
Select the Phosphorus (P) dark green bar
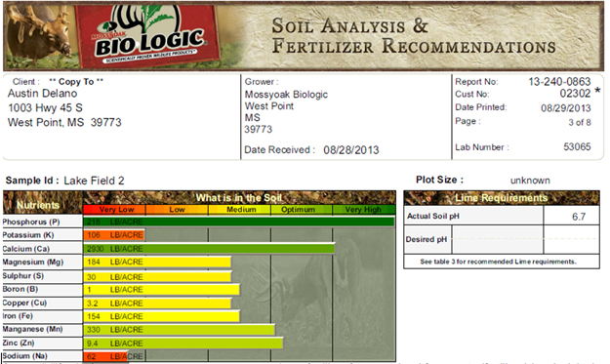(x=239, y=222)
